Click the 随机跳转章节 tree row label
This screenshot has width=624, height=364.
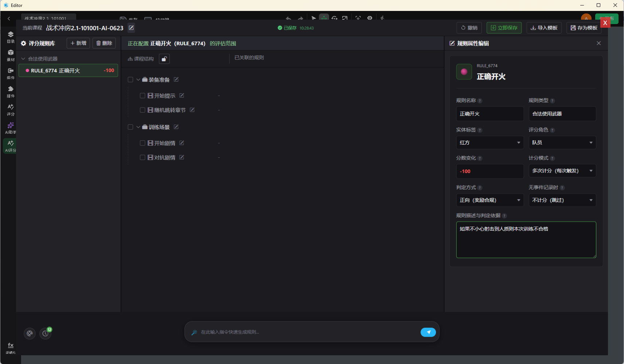pos(169,110)
